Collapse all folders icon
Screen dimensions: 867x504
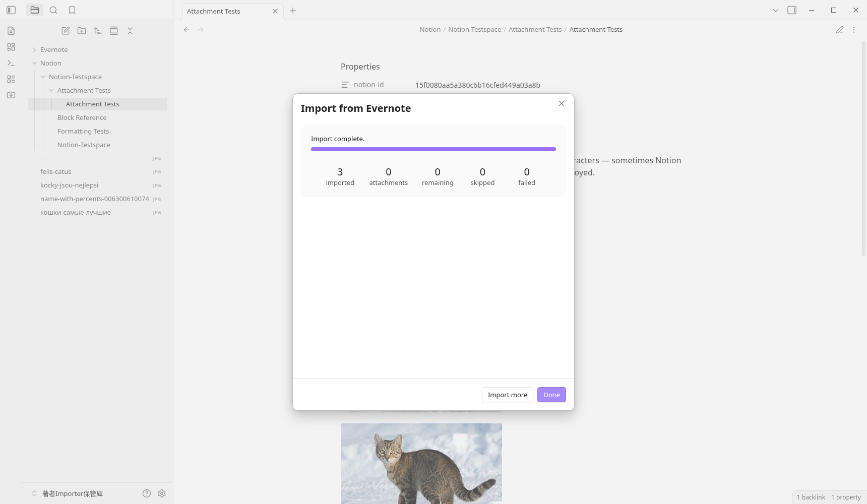(x=130, y=31)
